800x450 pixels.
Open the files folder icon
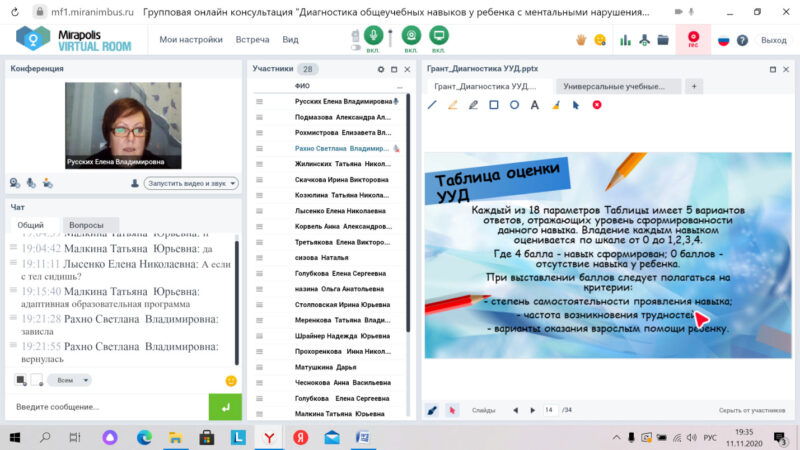click(x=663, y=40)
